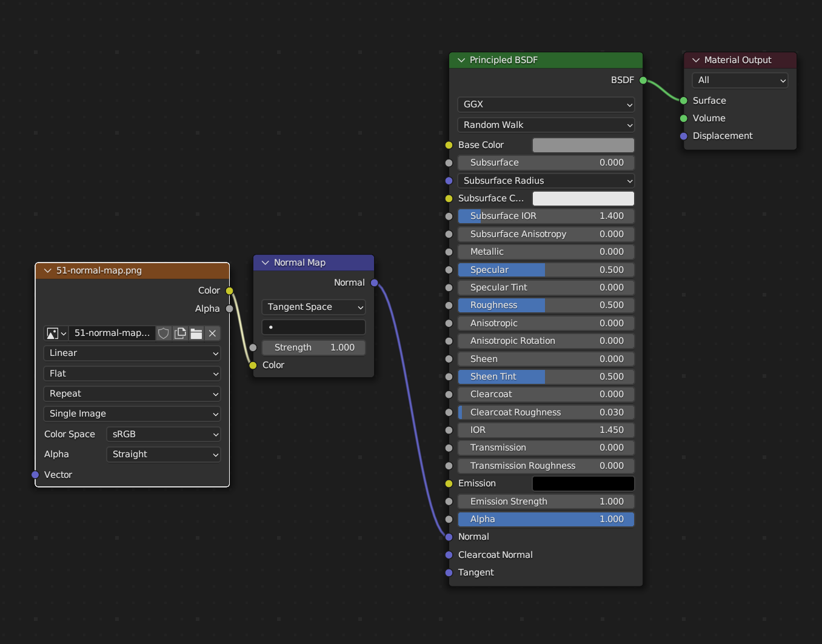Open the Tangent Space dropdown
822x644 pixels.
313,307
